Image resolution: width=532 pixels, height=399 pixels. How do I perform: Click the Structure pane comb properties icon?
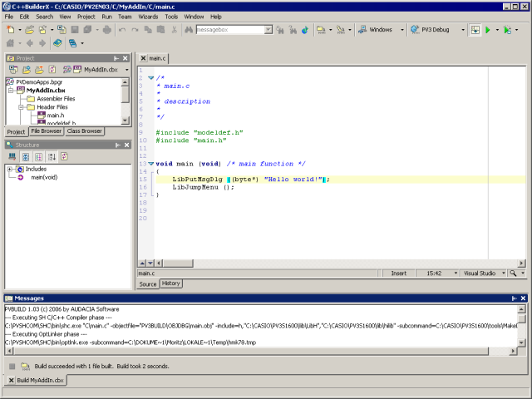tap(12, 156)
